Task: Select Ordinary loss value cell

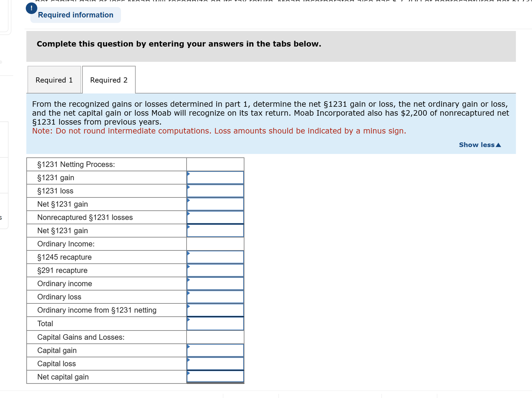Action: [x=215, y=297]
